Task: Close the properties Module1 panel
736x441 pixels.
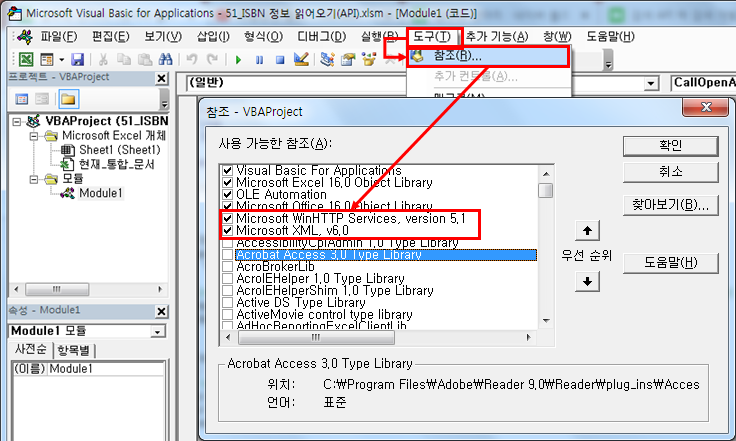Action: pyautogui.click(x=161, y=312)
